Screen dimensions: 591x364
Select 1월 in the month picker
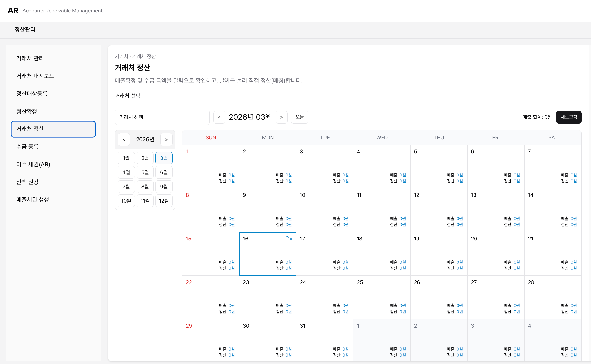(x=126, y=158)
